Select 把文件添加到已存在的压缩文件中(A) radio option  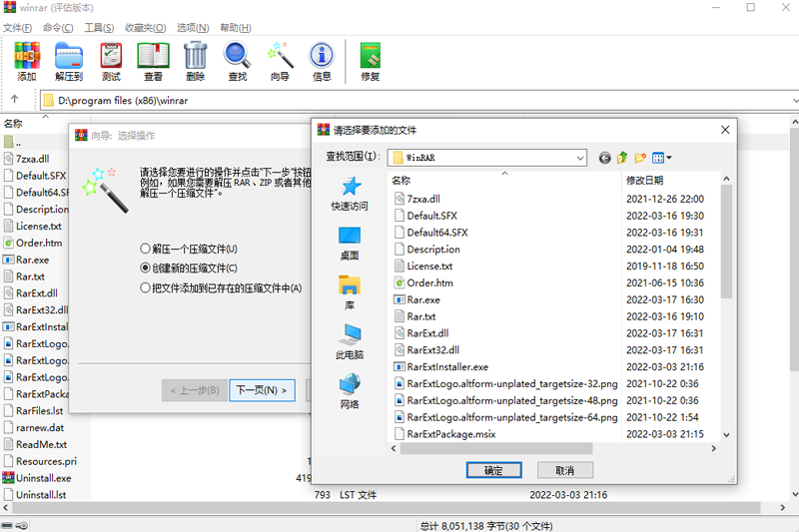(x=221, y=288)
